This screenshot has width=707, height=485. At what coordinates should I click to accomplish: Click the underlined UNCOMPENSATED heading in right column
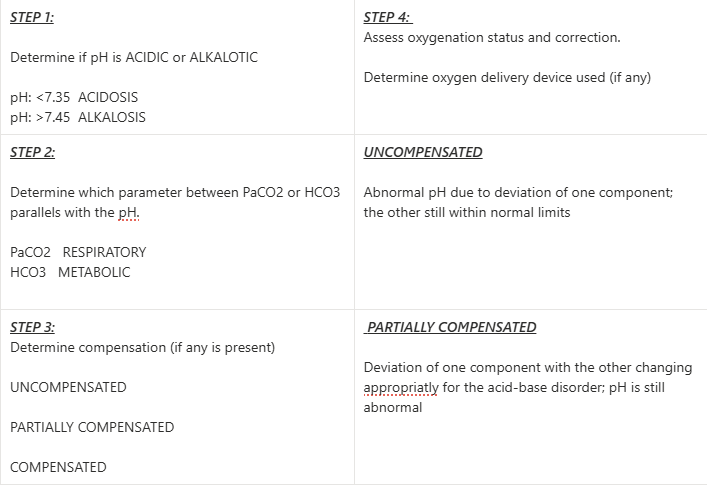pos(423,152)
